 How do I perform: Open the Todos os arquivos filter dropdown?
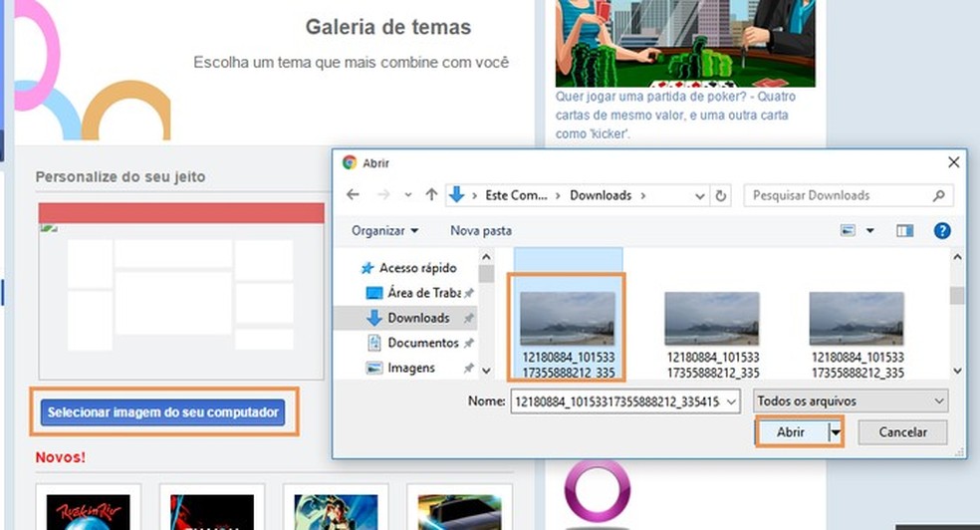pos(850,401)
